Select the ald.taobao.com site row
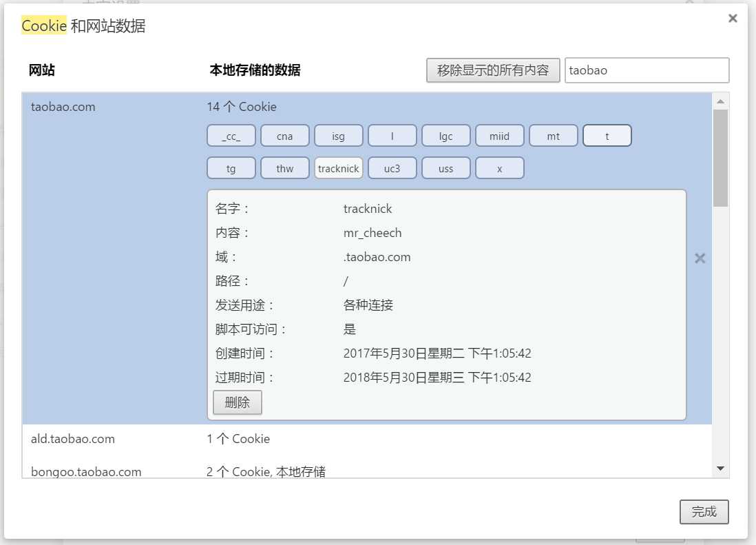 [x=366, y=439]
